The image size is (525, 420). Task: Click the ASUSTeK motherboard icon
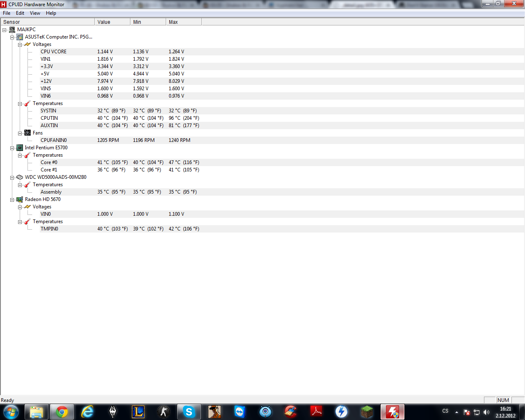pyautogui.click(x=20, y=37)
